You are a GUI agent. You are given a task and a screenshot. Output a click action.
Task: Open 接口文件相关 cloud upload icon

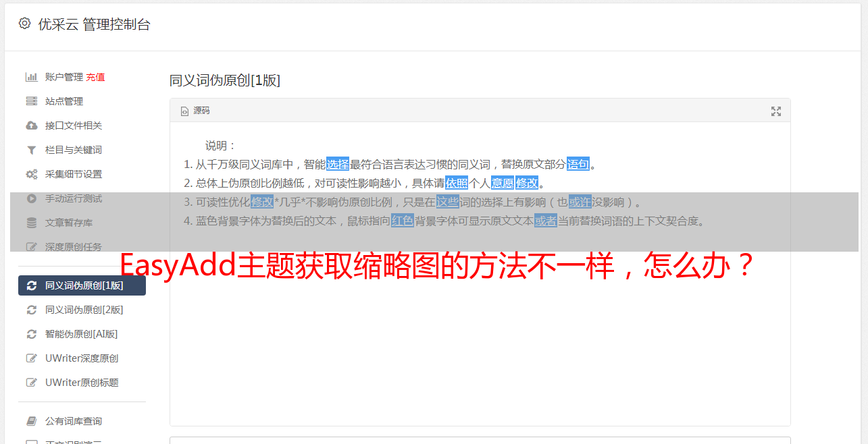tap(31, 126)
